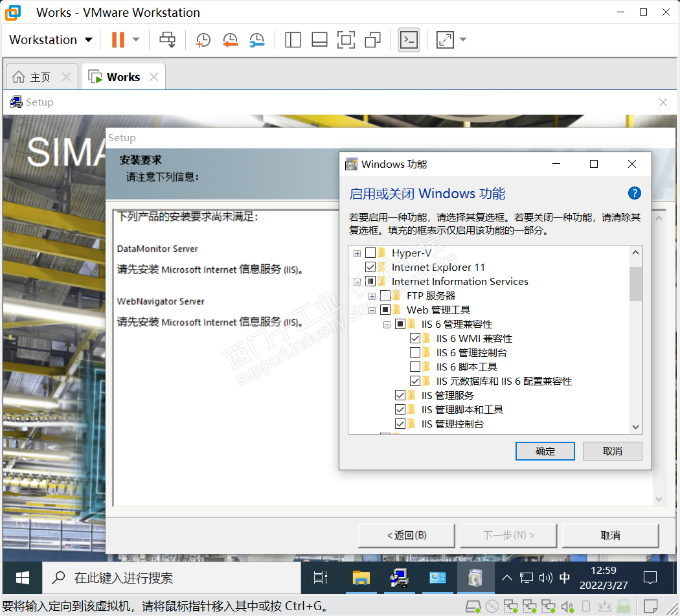Viewport: 680px width, 616px height.
Task: Pause the virtual machine
Action: click(x=117, y=40)
